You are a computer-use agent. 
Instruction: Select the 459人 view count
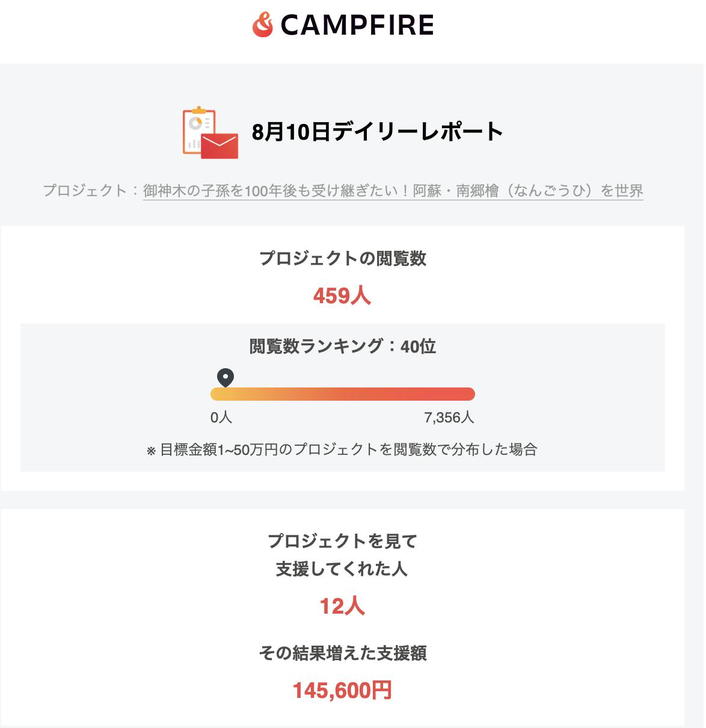point(342,296)
